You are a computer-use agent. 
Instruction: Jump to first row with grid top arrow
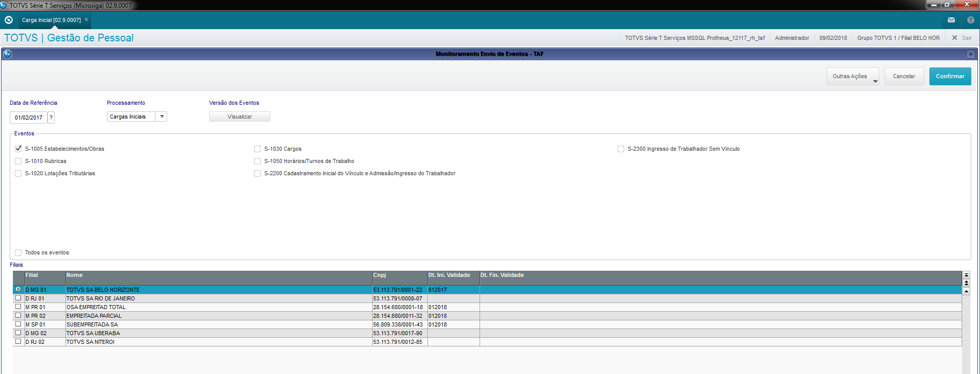(966, 275)
